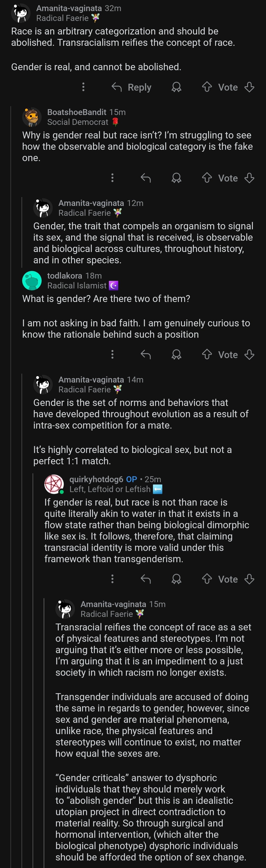Give award to top comment
266x868 pixels.
coord(176,87)
